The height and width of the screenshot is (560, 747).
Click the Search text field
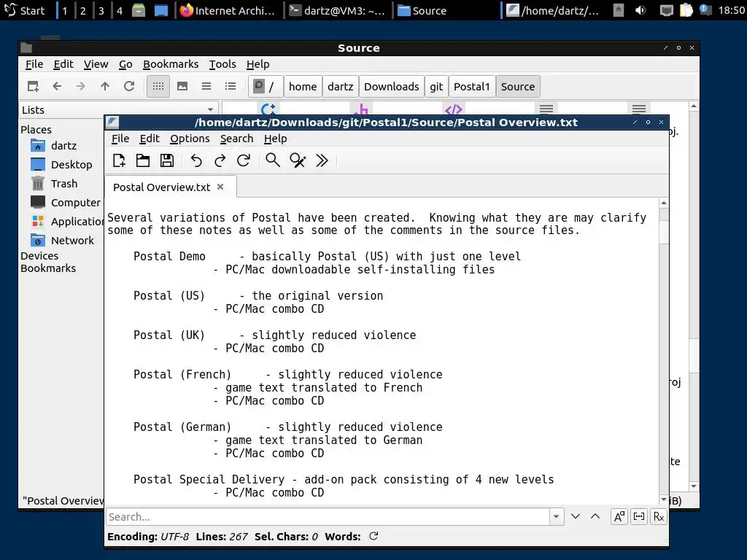tap(328, 517)
